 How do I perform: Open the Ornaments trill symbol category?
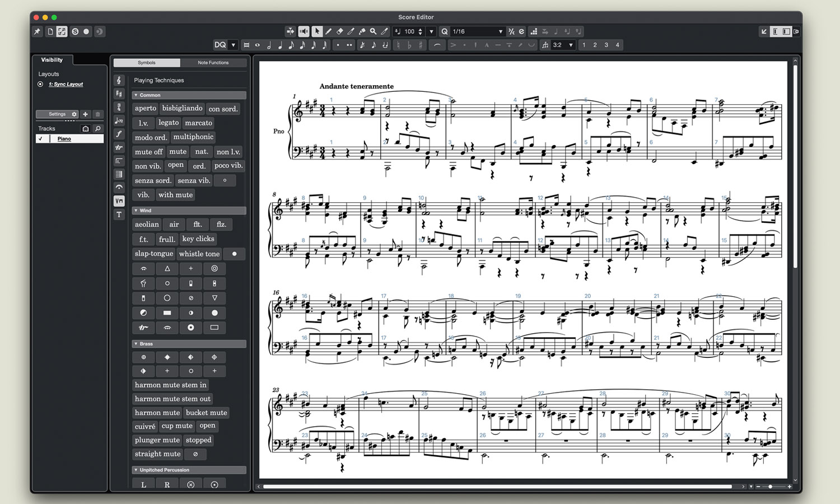[119, 147]
